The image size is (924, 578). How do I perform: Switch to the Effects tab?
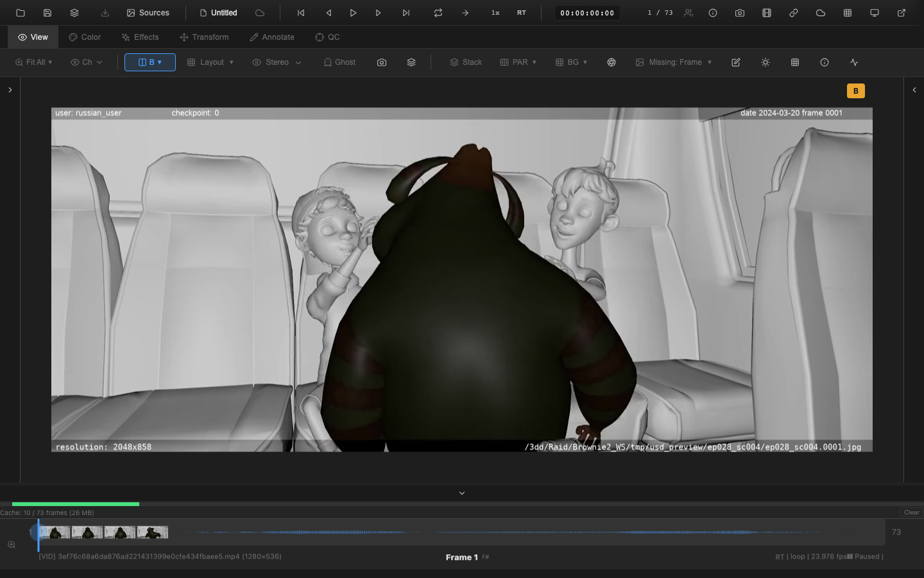pos(140,37)
